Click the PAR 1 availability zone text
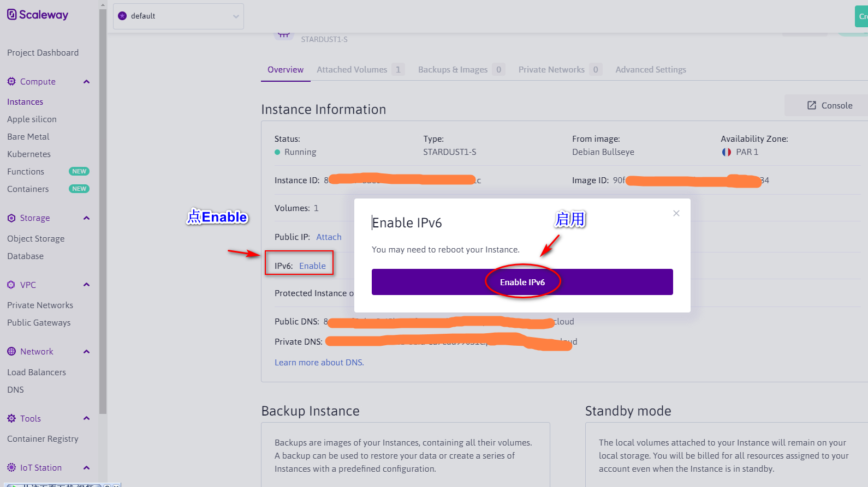 click(747, 152)
